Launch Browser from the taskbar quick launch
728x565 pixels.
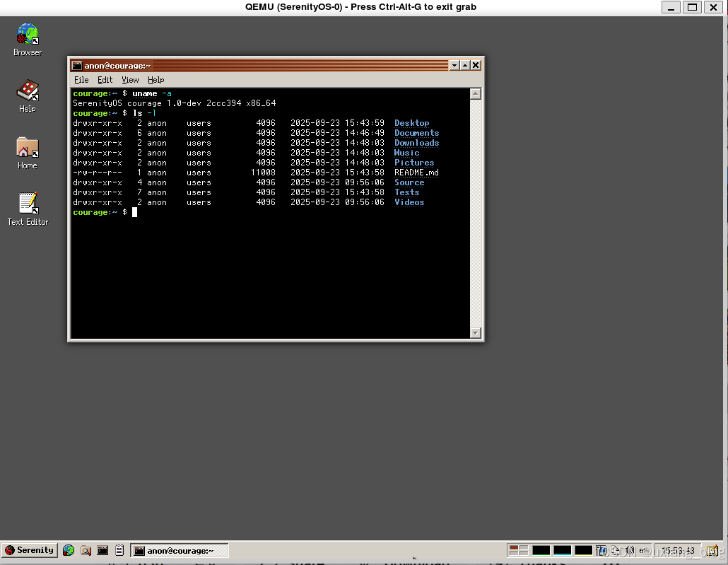(x=69, y=550)
